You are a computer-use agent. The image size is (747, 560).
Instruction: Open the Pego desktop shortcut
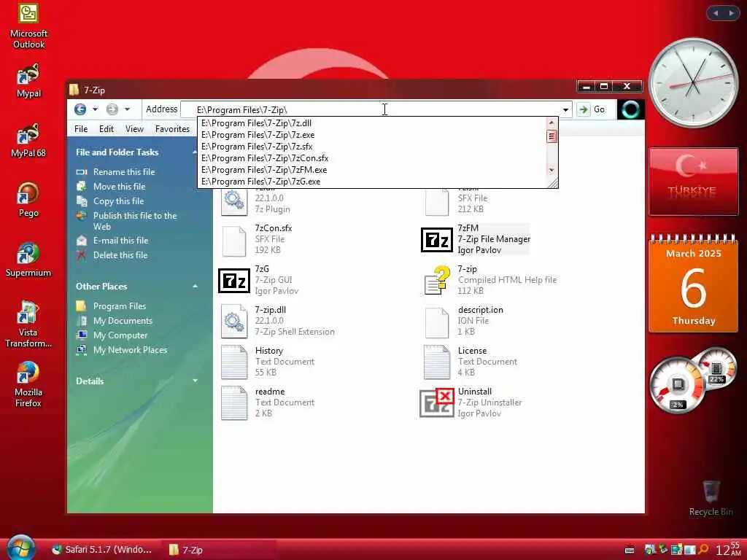tap(28, 200)
